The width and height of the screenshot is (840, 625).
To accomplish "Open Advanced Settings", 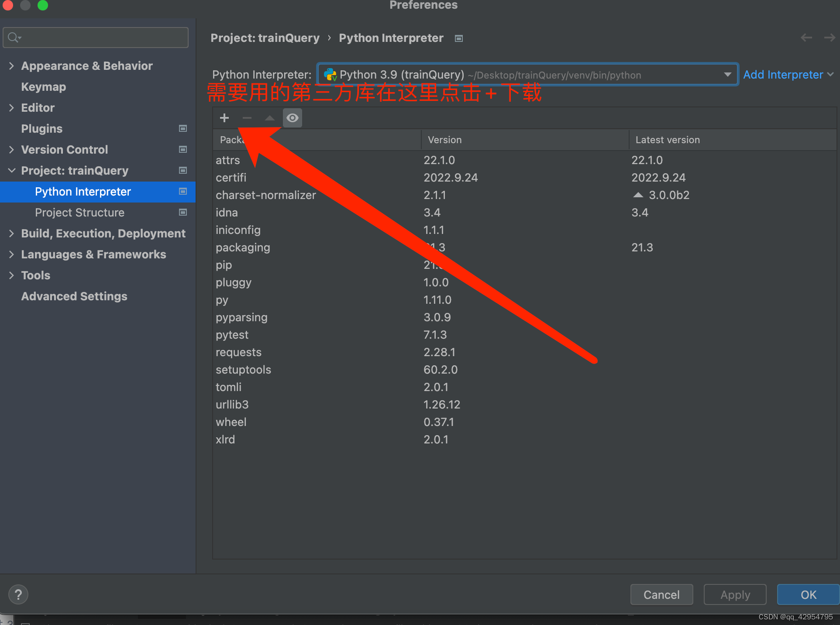I will 74,296.
